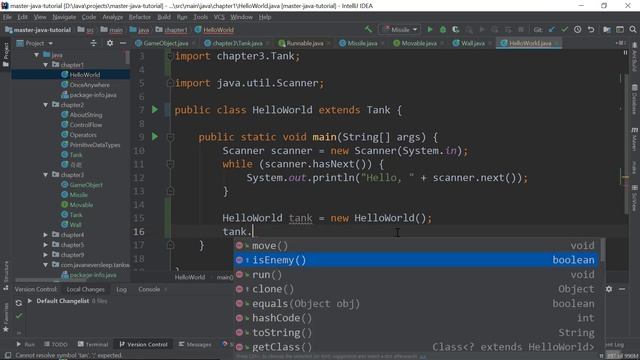The height and width of the screenshot is (360, 640).
Task: Start debugging with the green bug icon
Action: pyautogui.click(x=443, y=29)
